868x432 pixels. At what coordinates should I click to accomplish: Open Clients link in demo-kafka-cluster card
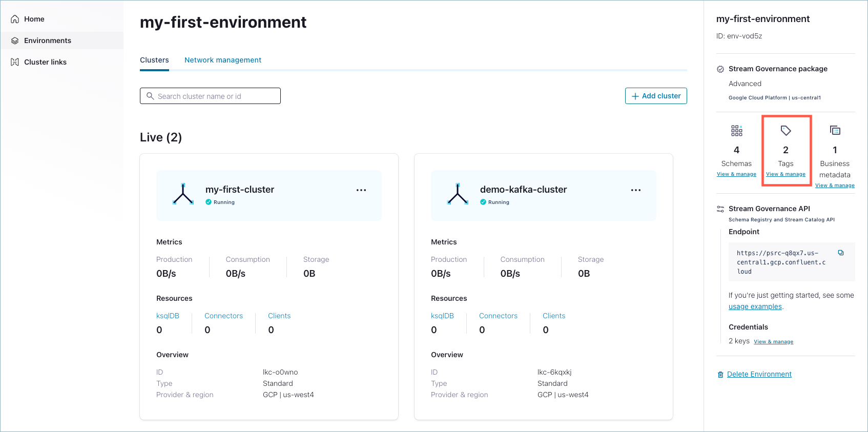(x=554, y=316)
